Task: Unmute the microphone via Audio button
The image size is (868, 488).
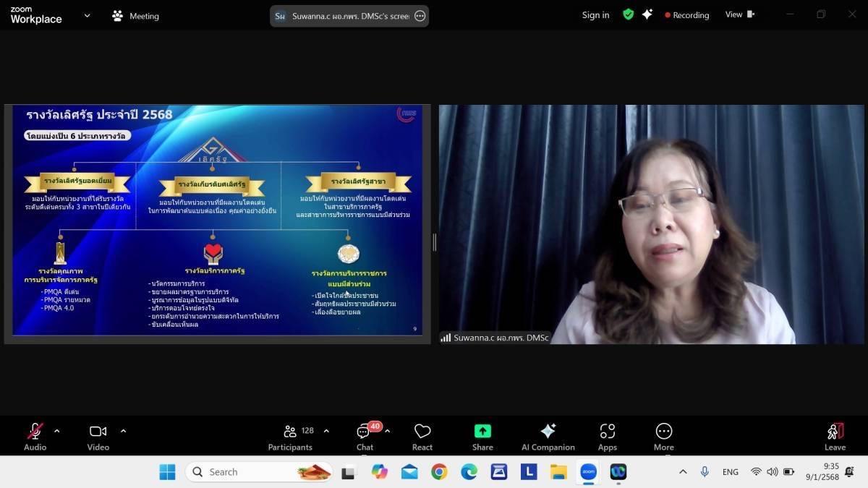Action: [35, 437]
